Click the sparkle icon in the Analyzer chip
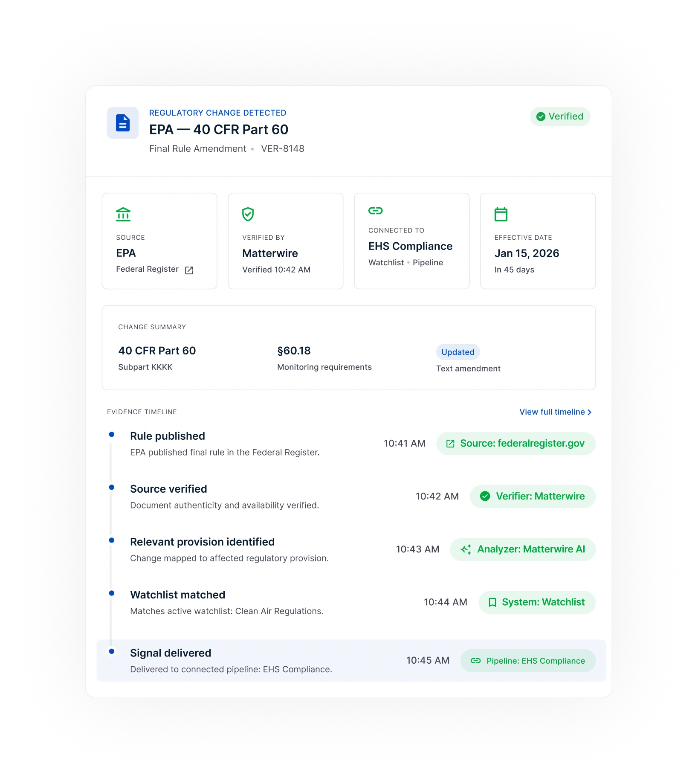 (x=466, y=549)
